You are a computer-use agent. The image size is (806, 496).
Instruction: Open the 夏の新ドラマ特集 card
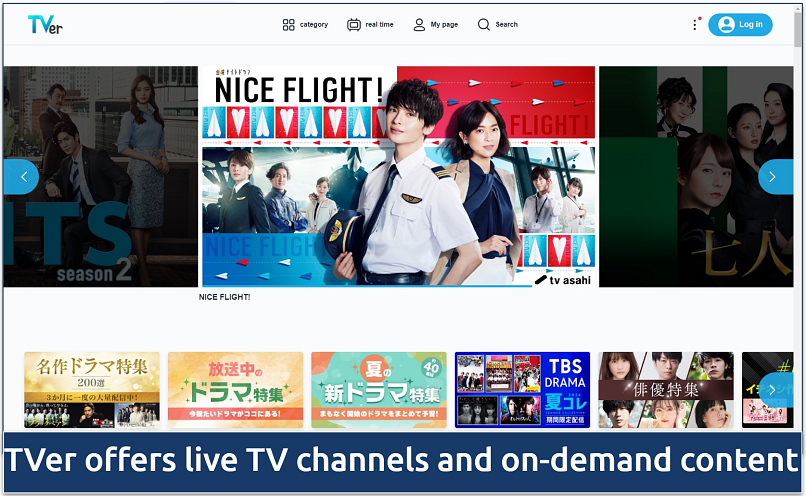(379, 390)
